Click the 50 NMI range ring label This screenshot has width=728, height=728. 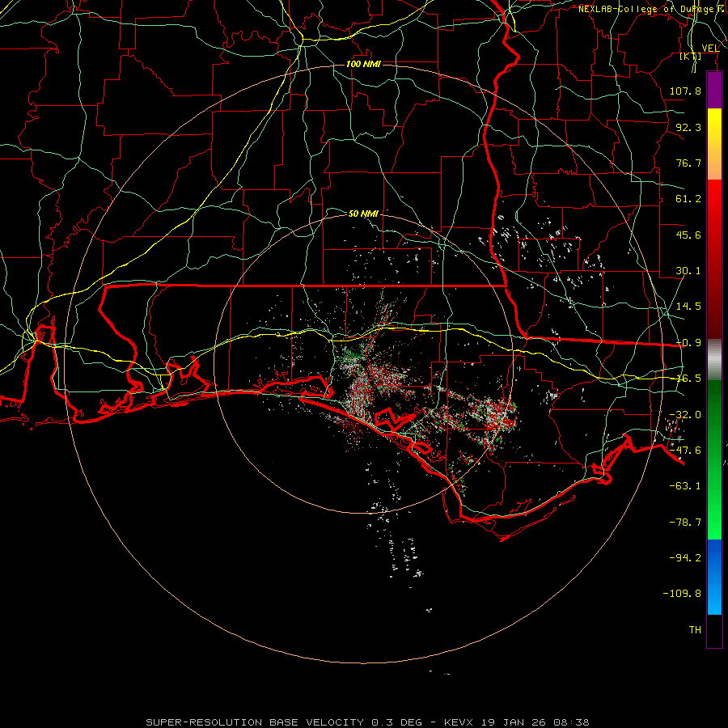(363, 214)
